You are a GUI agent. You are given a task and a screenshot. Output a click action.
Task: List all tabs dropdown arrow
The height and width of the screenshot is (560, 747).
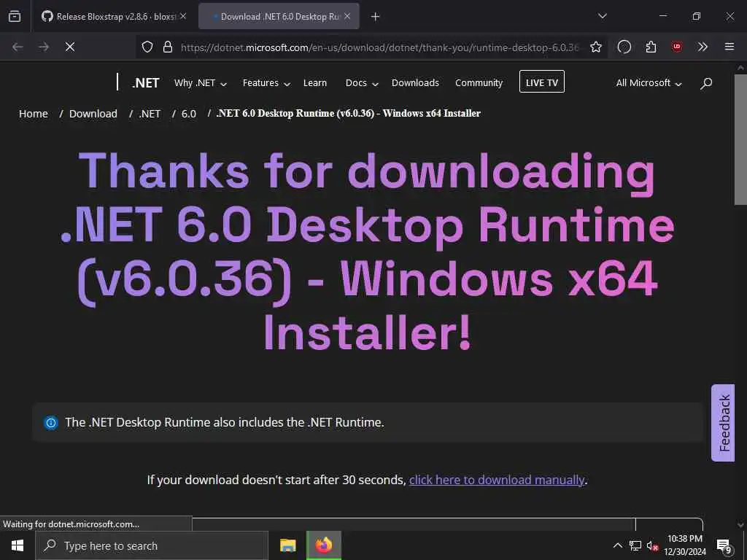[x=602, y=16]
